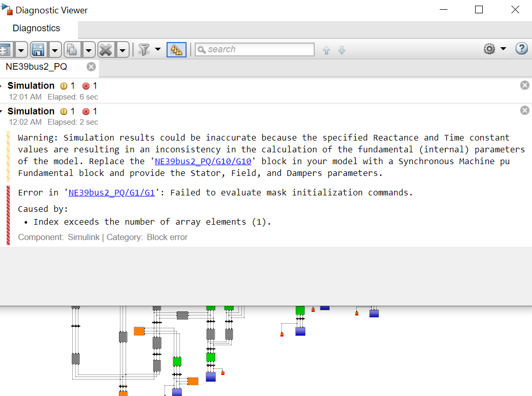
Task: Clear diagnostics with the X toolbar icon
Action: [x=106, y=50]
